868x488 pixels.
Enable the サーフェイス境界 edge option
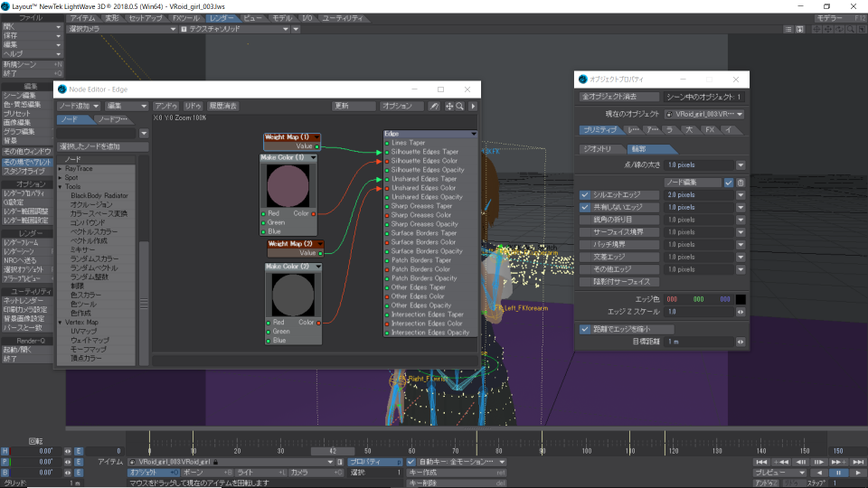[x=618, y=232]
